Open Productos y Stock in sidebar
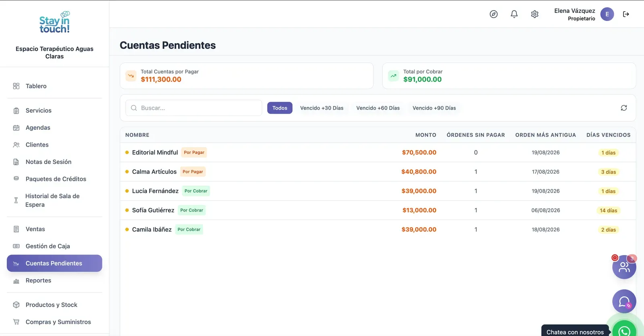Image resolution: width=644 pixels, height=336 pixels. (x=54, y=305)
